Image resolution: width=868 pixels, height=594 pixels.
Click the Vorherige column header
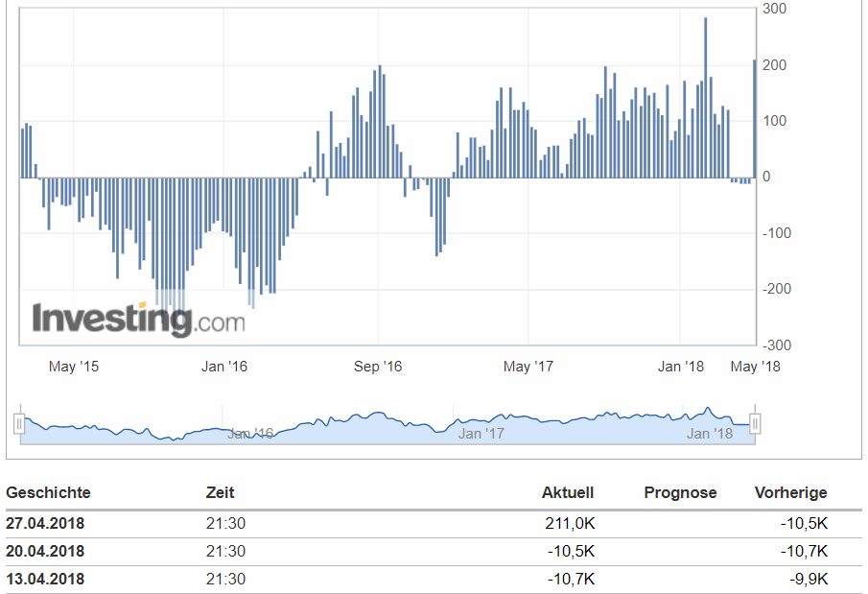tap(791, 492)
